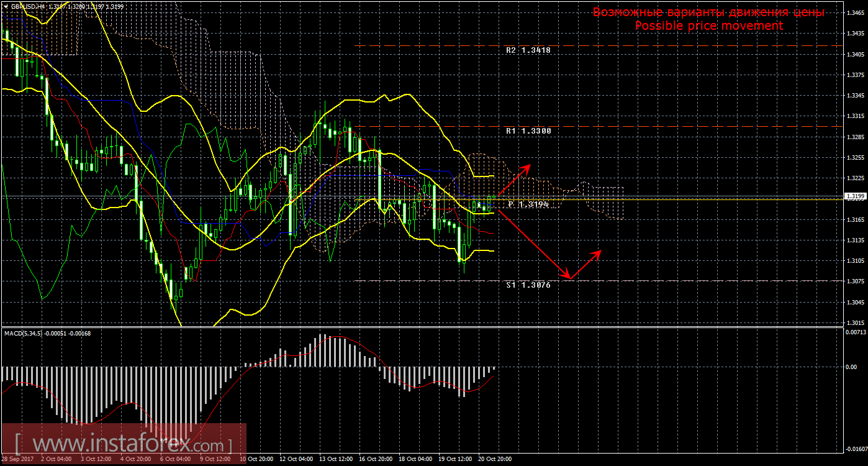Screen dimensions: 868x466
Task: Click the 1.3435 price axis label
Action: click(x=855, y=33)
